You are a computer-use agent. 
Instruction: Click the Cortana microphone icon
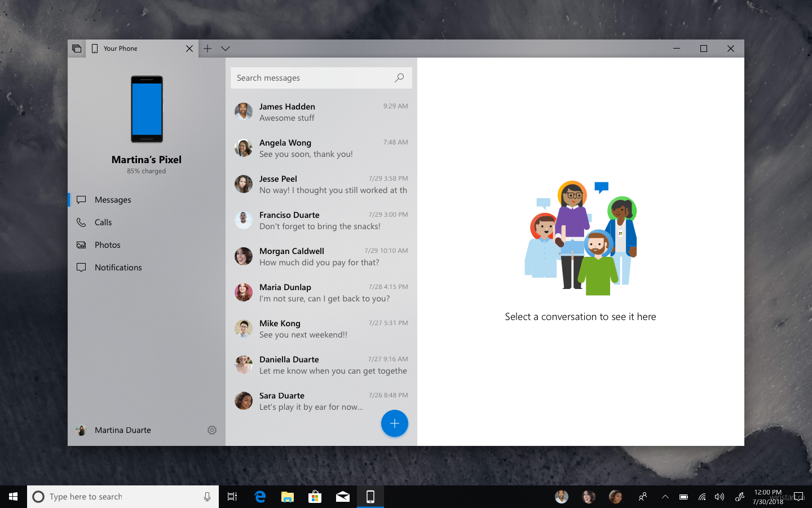coord(207,497)
